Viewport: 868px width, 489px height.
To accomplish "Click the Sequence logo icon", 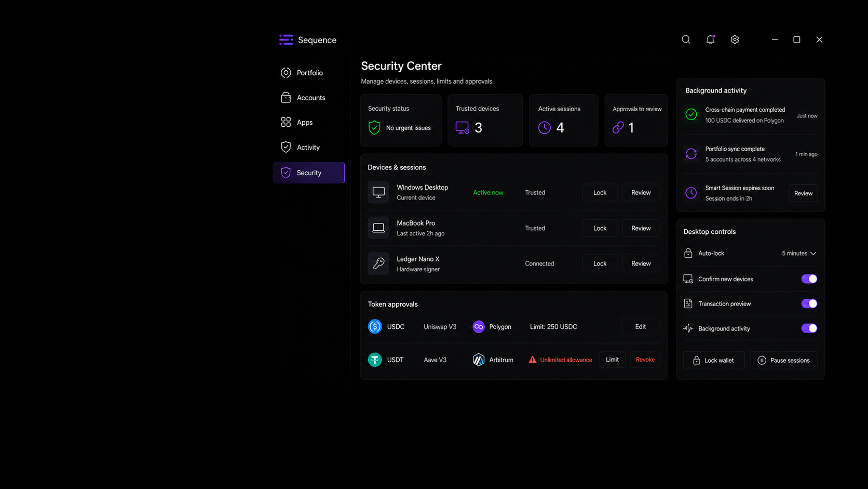I will point(286,40).
